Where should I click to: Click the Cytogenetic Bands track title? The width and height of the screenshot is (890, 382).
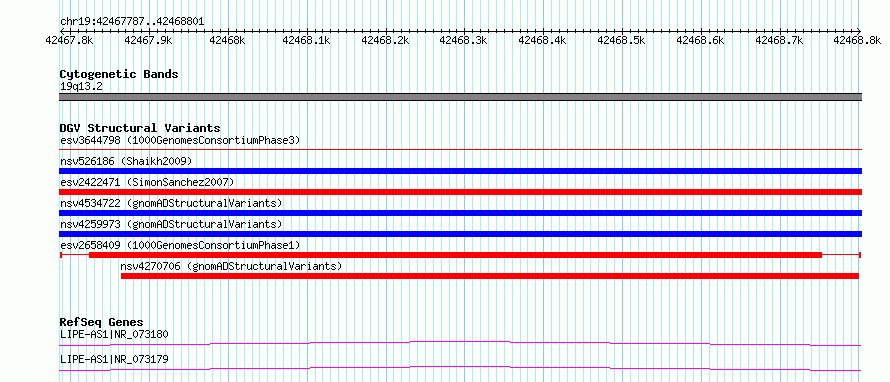coord(119,74)
